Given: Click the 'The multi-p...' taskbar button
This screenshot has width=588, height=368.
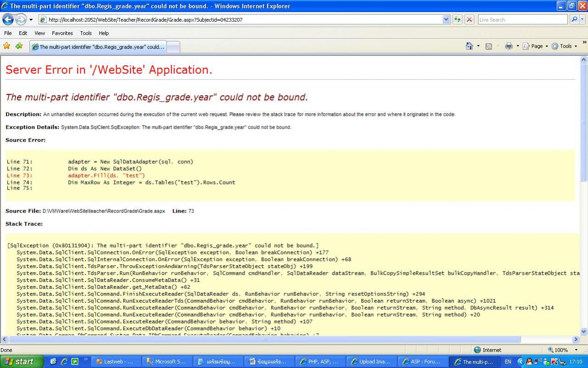Looking at the screenshot, I should coord(473,362).
